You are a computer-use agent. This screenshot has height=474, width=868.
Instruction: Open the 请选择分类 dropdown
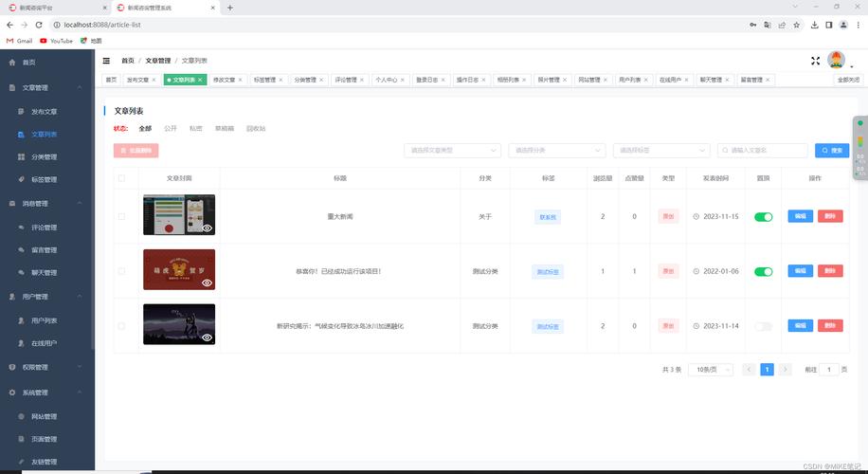coord(556,150)
